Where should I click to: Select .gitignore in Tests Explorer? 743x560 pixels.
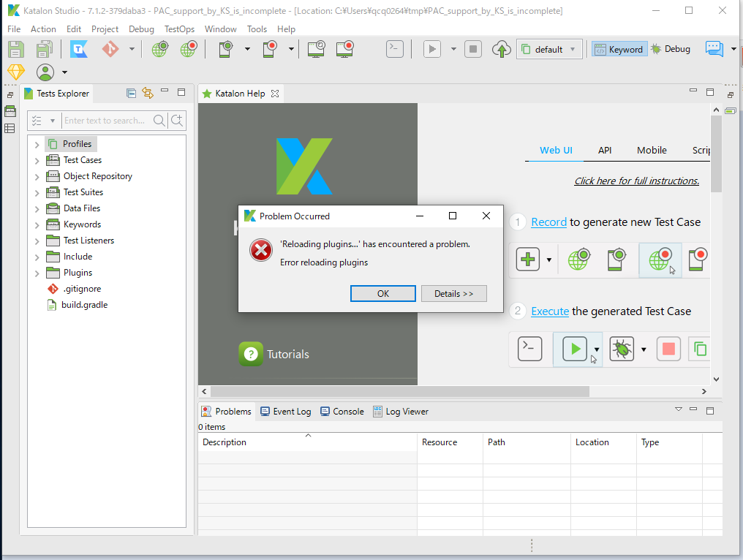(82, 289)
